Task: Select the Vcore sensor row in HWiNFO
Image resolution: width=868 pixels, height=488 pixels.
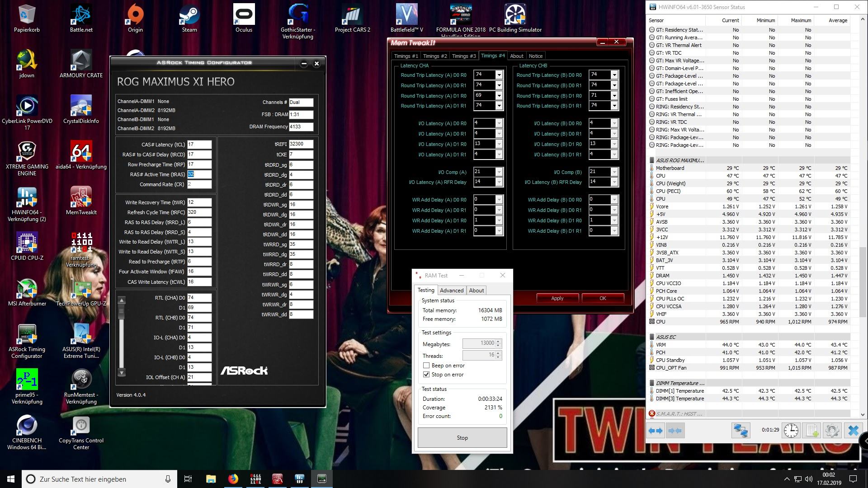Action: (x=749, y=206)
